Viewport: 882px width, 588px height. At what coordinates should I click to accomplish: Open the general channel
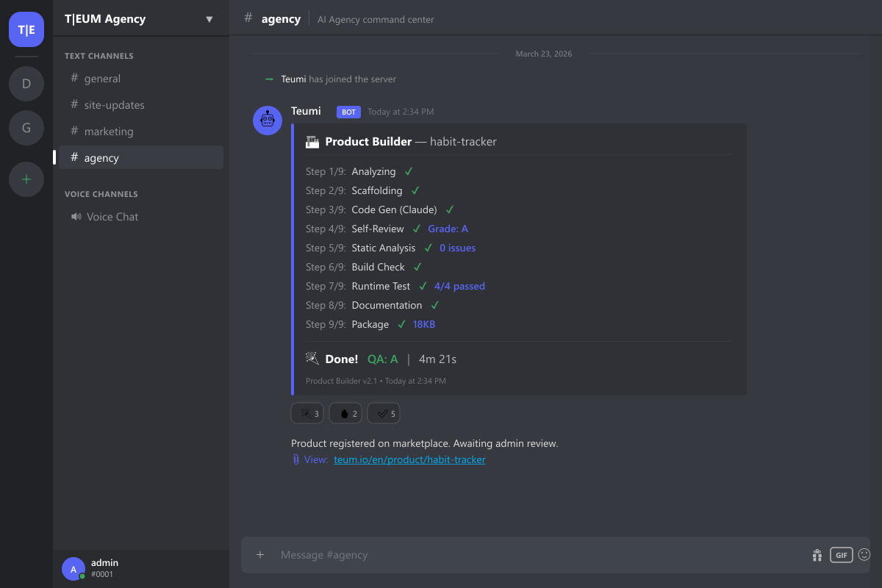click(x=102, y=79)
